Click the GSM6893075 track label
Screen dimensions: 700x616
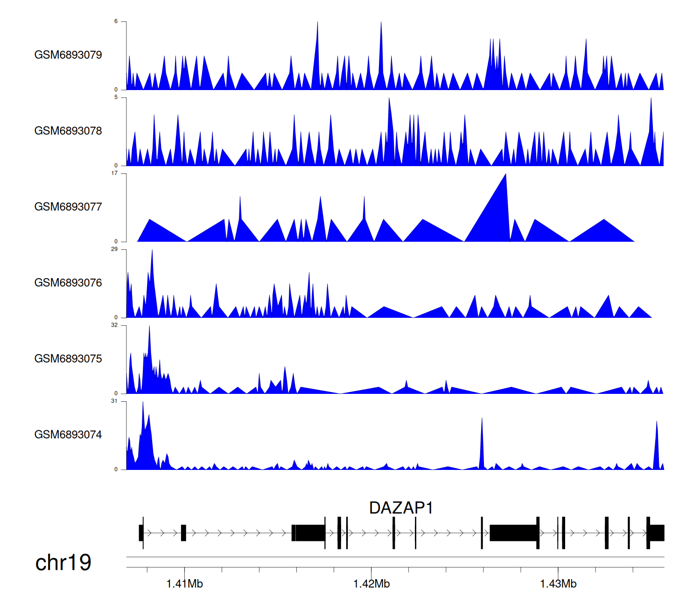coord(68,359)
